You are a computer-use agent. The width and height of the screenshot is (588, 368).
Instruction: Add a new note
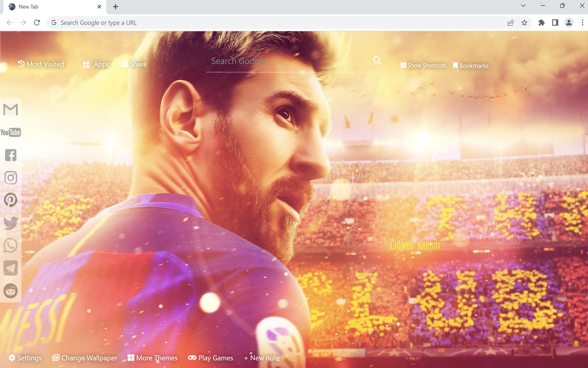(262, 358)
